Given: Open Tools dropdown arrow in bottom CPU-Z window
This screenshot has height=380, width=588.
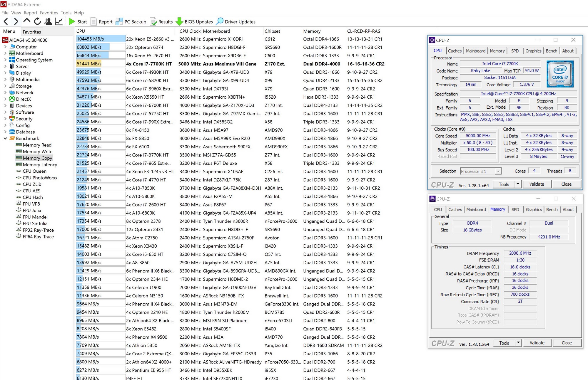Looking at the screenshot, I should tap(518, 343).
